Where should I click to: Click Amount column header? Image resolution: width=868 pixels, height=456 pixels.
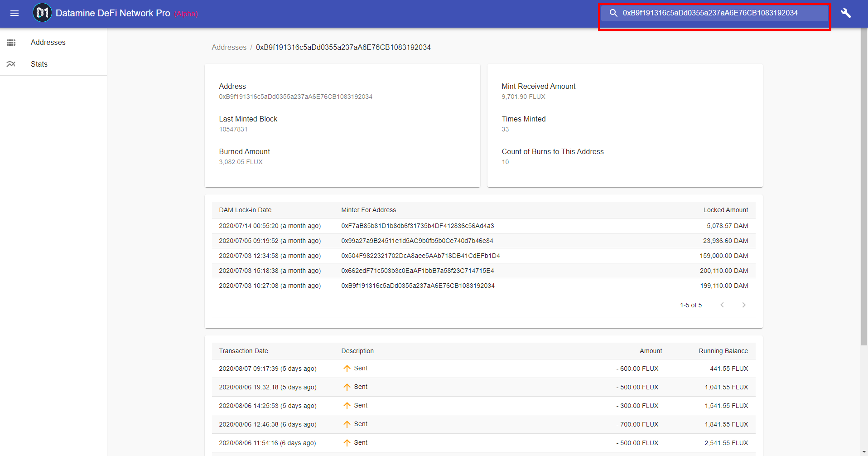pyautogui.click(x=651, y=351)
